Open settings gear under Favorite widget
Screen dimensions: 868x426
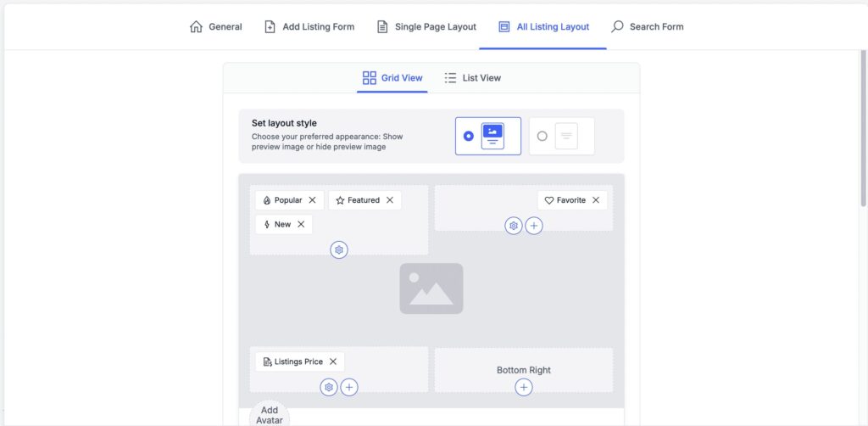pos(514,226)
